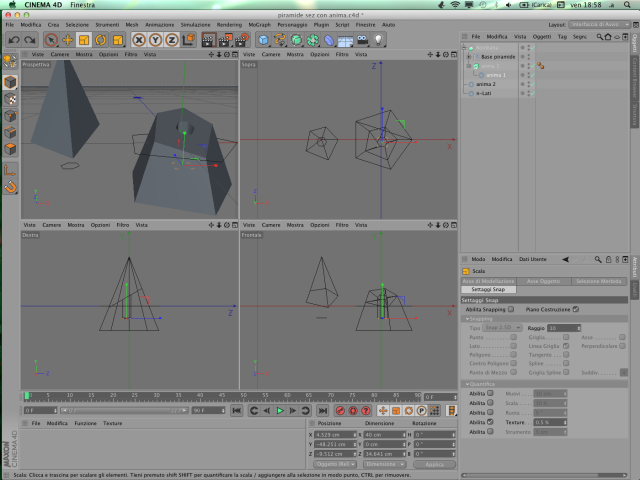Activate the Rotate tool icon

[100, 40]
